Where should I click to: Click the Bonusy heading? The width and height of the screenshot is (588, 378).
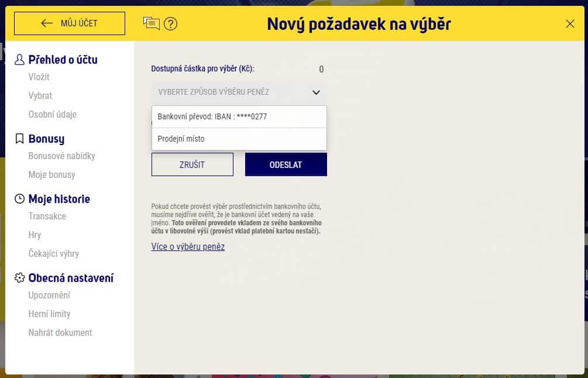pyautogui.click(x=46, y=139)
